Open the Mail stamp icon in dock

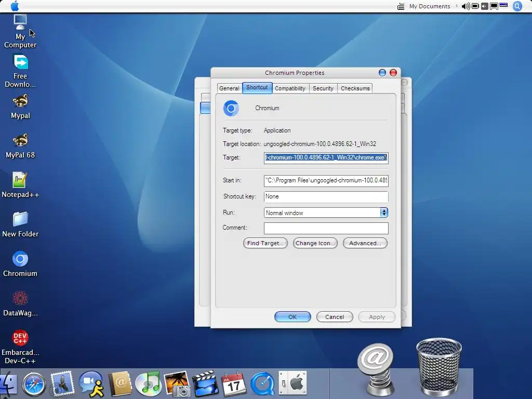click(62, 384)
